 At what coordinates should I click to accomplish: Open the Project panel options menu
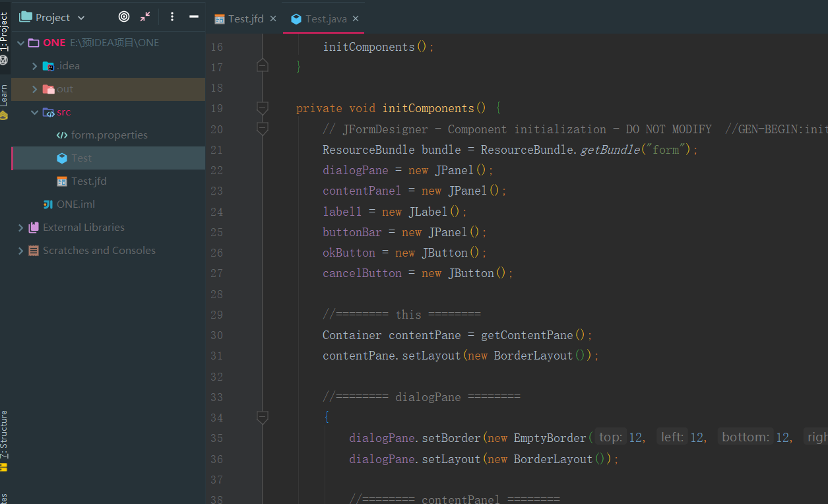[x=172, y=17]
